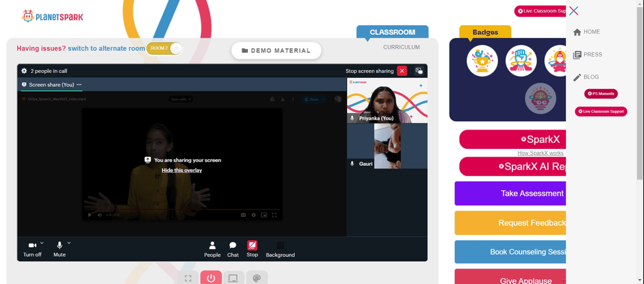Click the red power button below video
The height and width of the screenshot is (284, 644).
pos(211,278)
